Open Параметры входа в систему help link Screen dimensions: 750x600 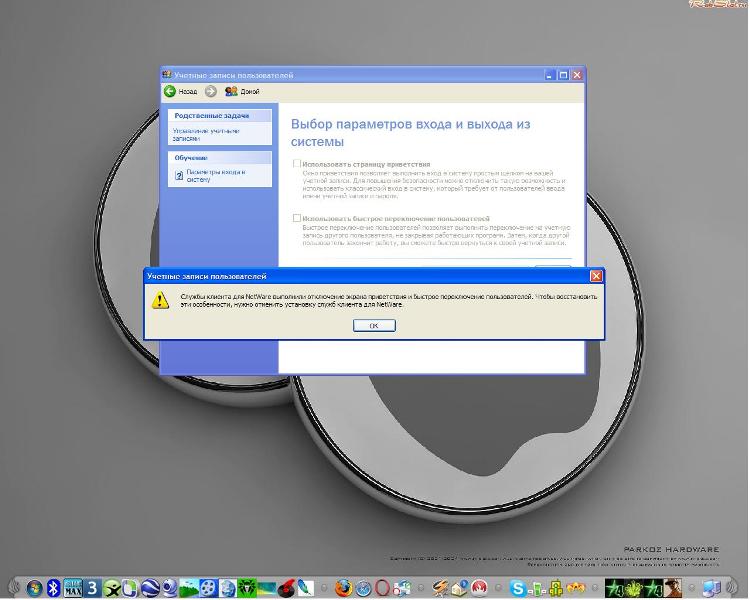pyautogui.click(x=216, y=176)
